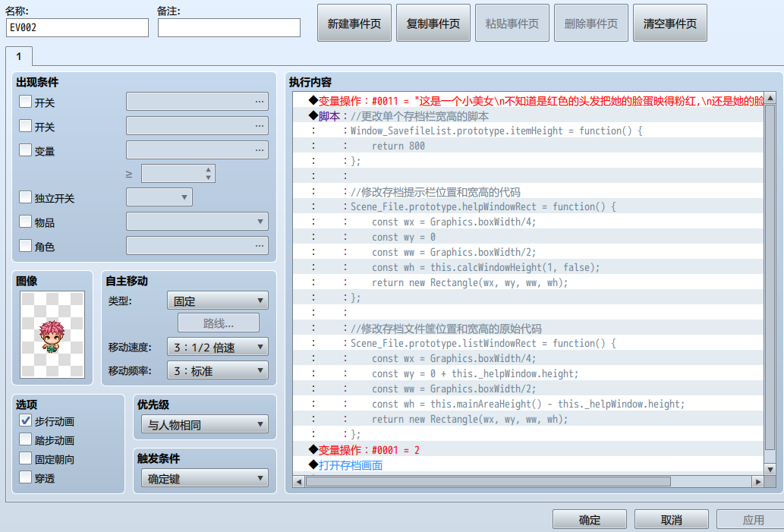
Task: Click the 变量 condition ellipsis selector field
Action: [197, 150]
